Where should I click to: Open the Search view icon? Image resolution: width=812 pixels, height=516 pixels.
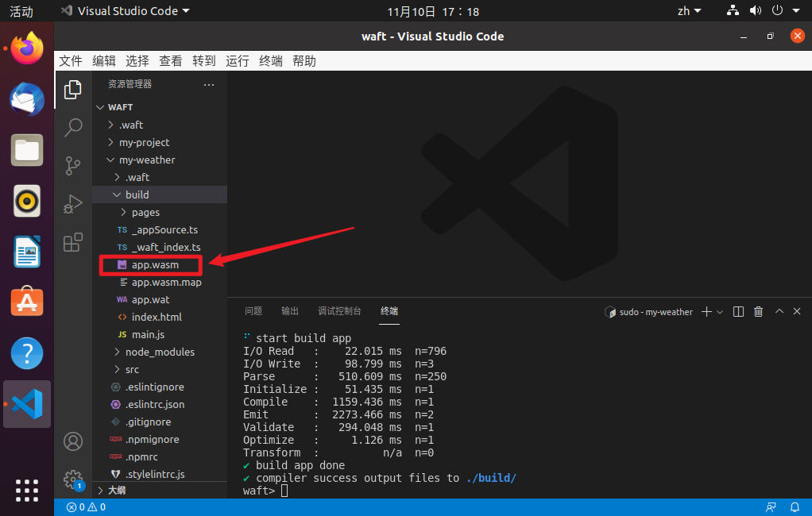click(x=73, y=127)
